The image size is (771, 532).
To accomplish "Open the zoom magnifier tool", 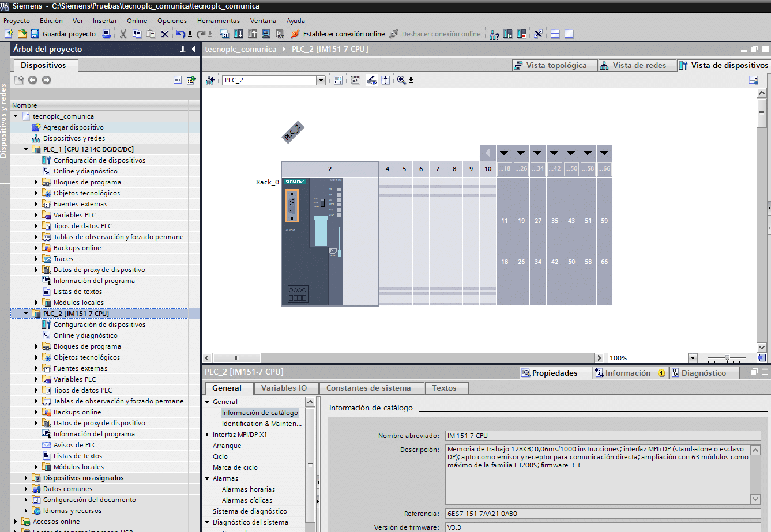I will pyautogui.click(x=401, y=80).
